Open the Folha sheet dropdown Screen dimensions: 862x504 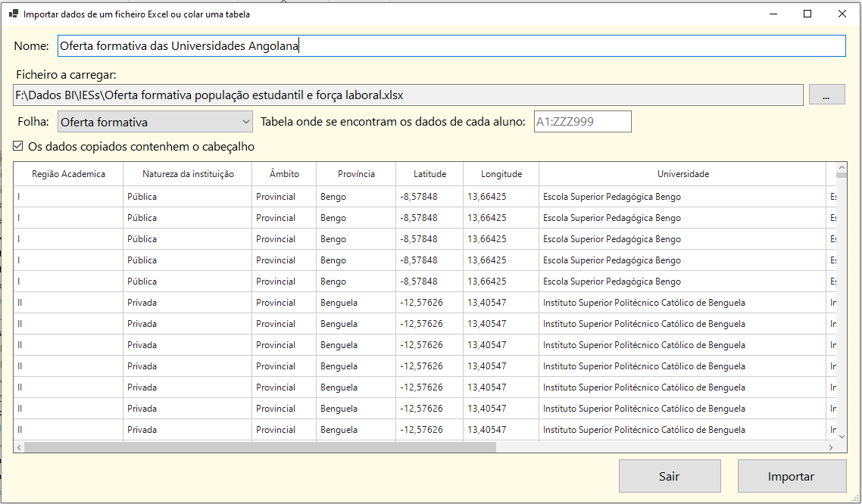coord(155,122)
